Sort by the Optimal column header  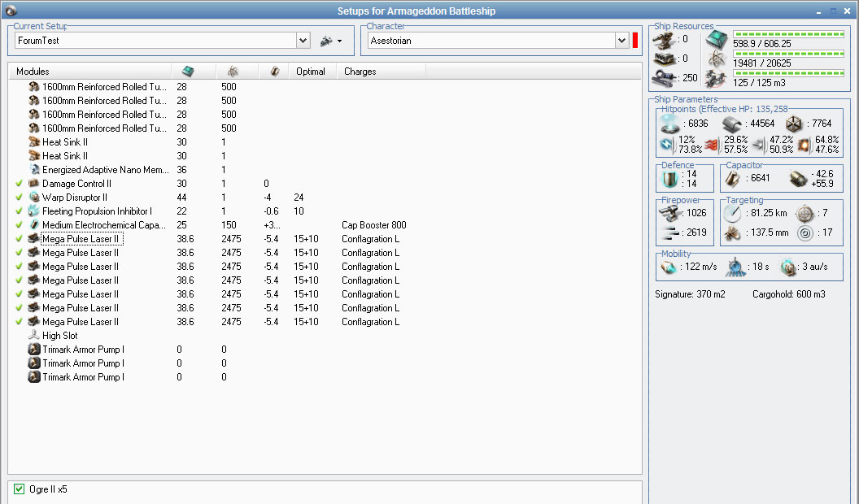coord(311,72)
